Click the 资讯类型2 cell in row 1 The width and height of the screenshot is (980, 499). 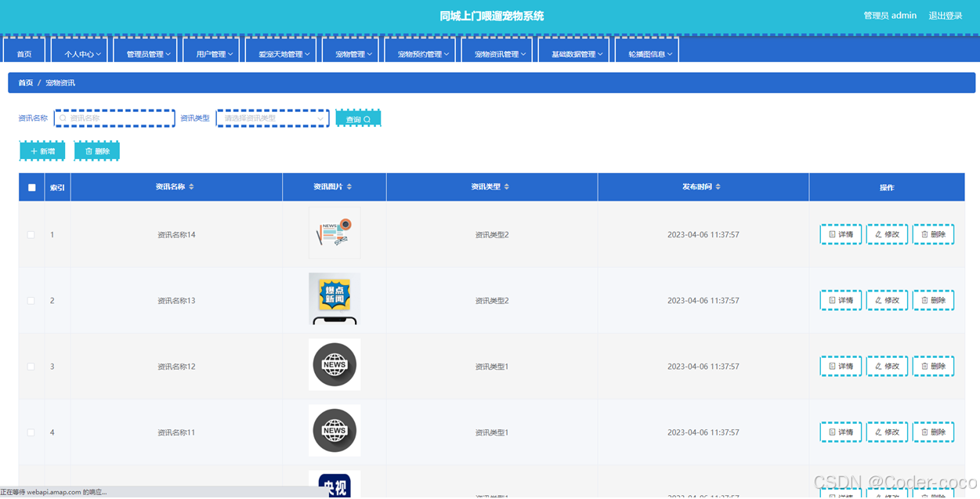pos(492,235)
